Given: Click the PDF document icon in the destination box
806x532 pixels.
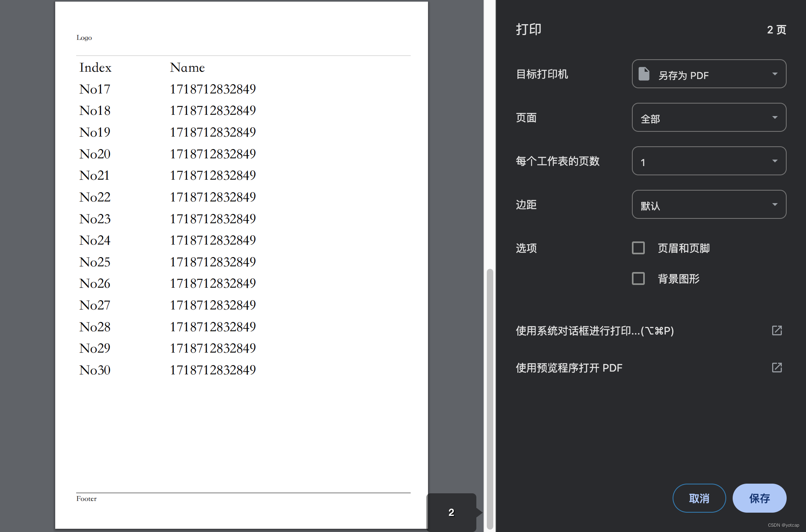Looking at the screenshot, I should tap(644, 74).
